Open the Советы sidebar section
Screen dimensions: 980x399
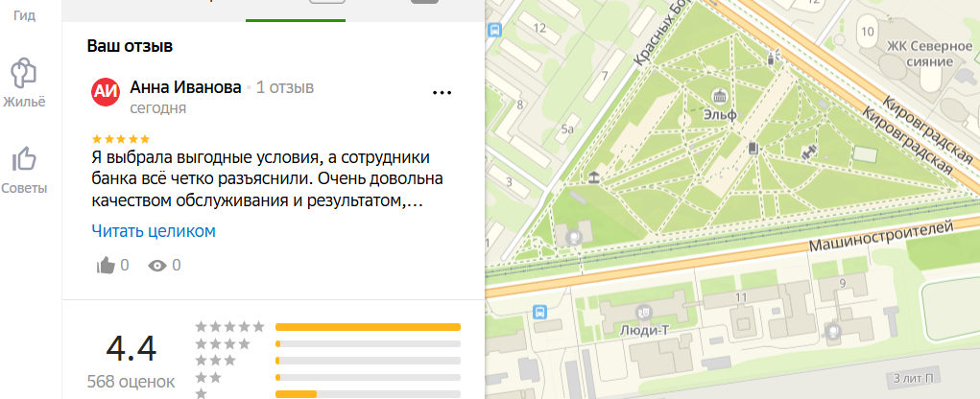24,171
